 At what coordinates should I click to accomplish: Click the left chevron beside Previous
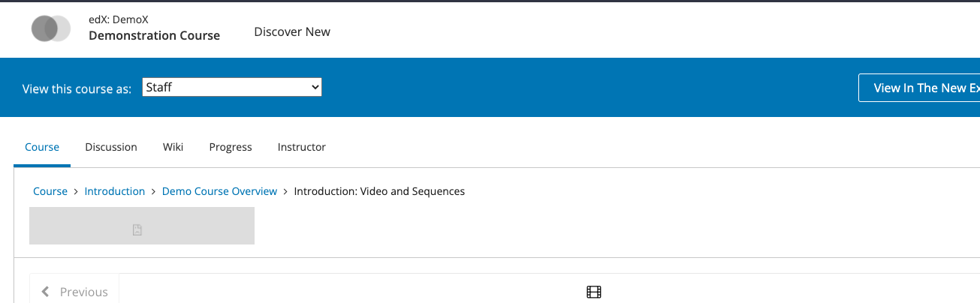(46, 292)
